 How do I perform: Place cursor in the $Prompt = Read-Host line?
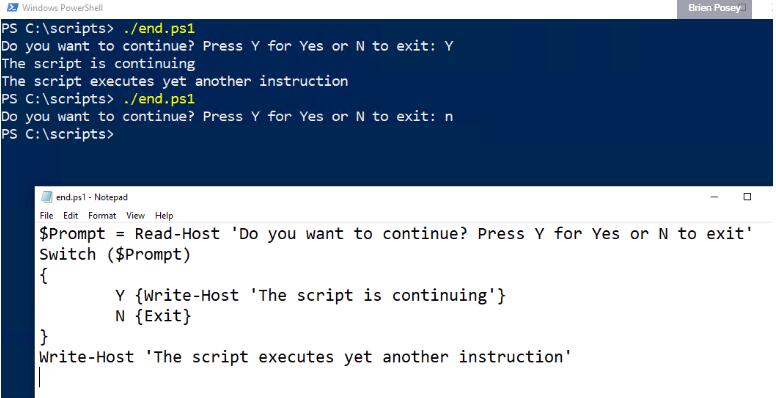point(396,233)
